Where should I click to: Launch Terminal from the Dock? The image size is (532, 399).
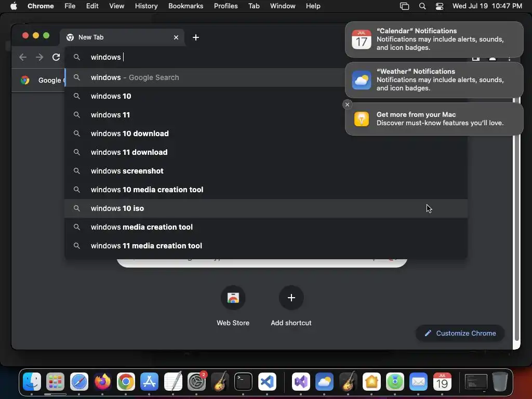(243, 382)
